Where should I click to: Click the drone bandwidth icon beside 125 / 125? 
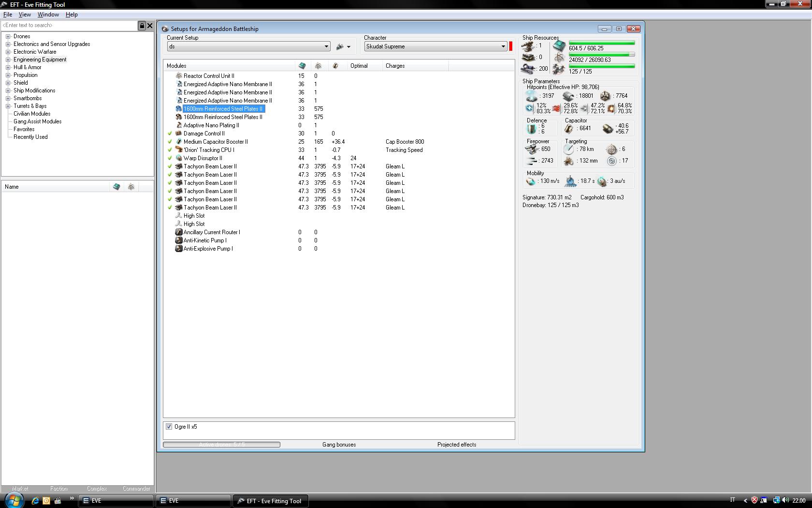coord(559,70)
